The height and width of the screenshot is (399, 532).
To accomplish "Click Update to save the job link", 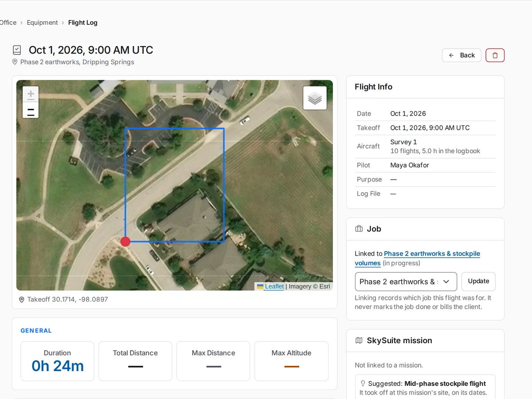I will pyautogui.click(x=478, y=281).
